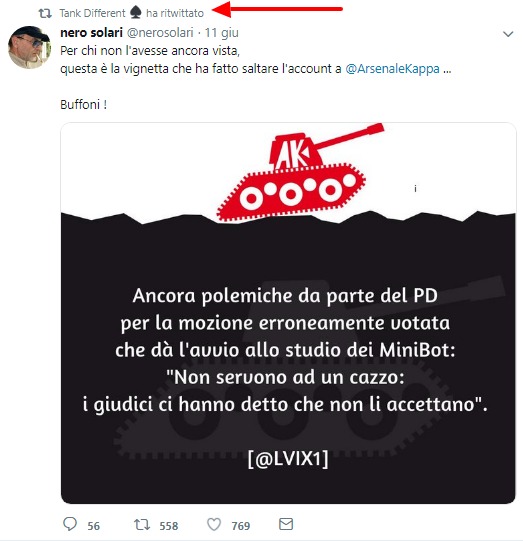
Task: Retweet this tweet using the retweet icon
Action: tap(142, 524)
